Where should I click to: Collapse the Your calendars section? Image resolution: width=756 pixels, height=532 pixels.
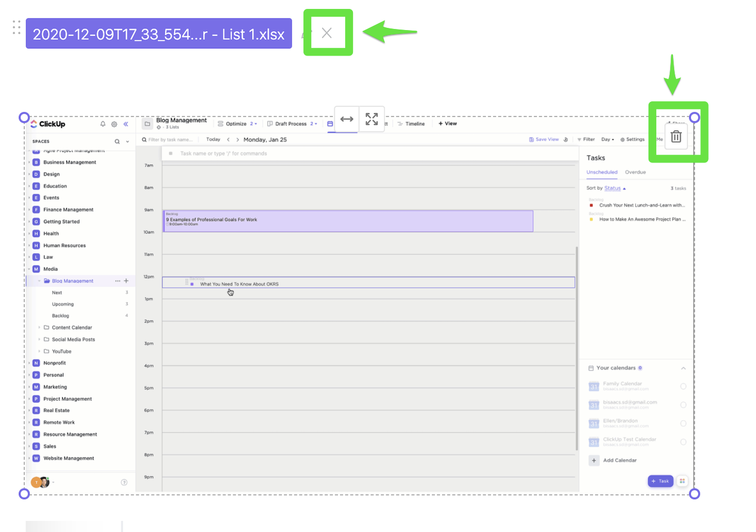tap(683, 368)
